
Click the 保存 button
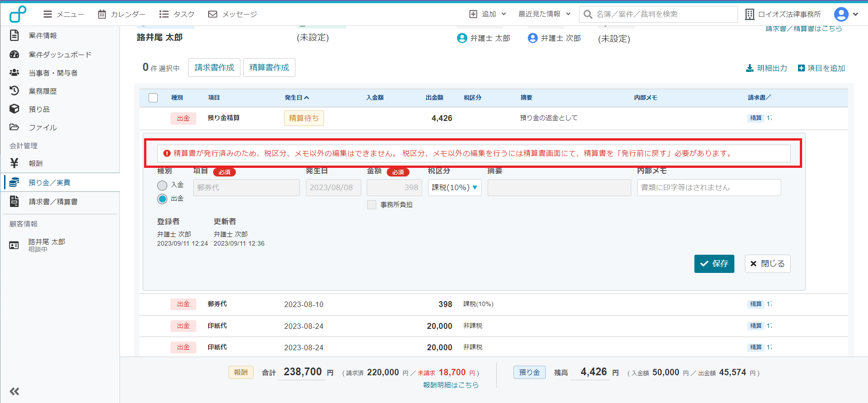[x=714, y=264]
